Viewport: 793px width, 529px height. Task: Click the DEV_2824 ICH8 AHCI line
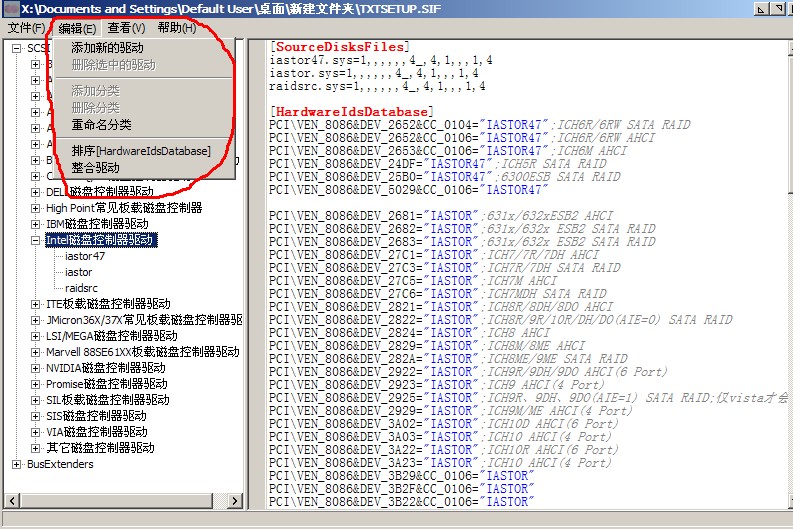coord(410,333)
